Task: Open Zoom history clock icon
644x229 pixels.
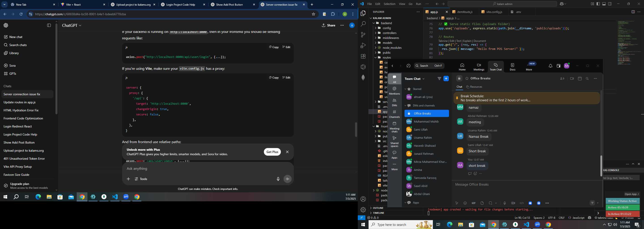Action: tap(409, 66)
